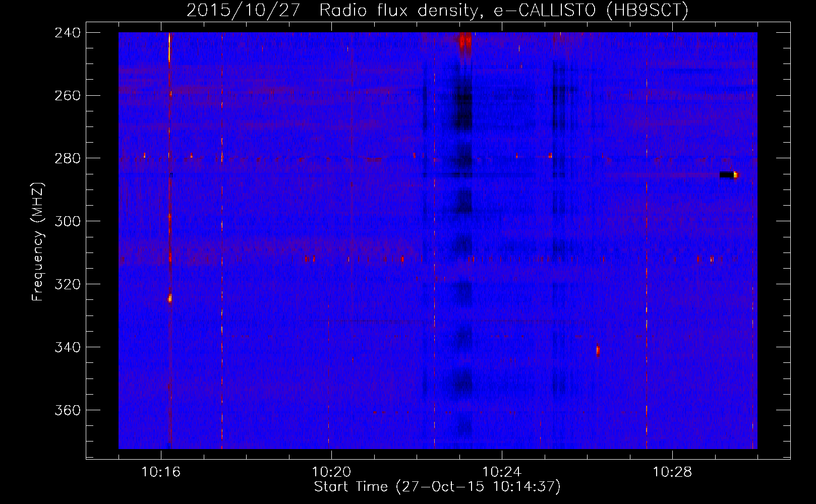Click the 10:28 time tick label
The height and width of the screenshot is (504, 816).
pyautogui.click(x=672, y=472)
